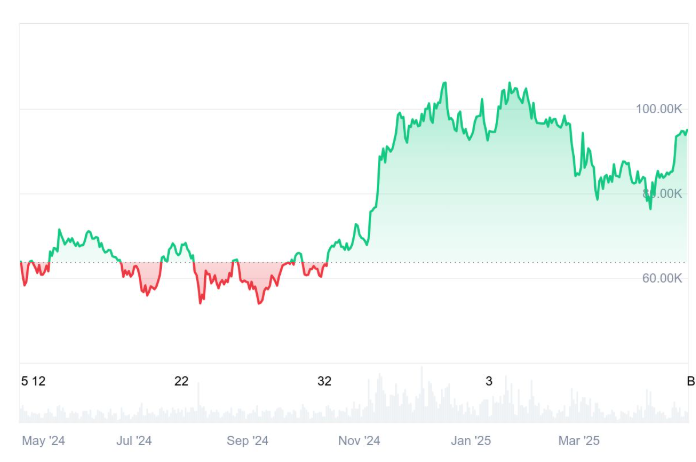This screenshot has width=696, height=462.
Task: Select the event marker labeled 22
Action: click(181, 381)
